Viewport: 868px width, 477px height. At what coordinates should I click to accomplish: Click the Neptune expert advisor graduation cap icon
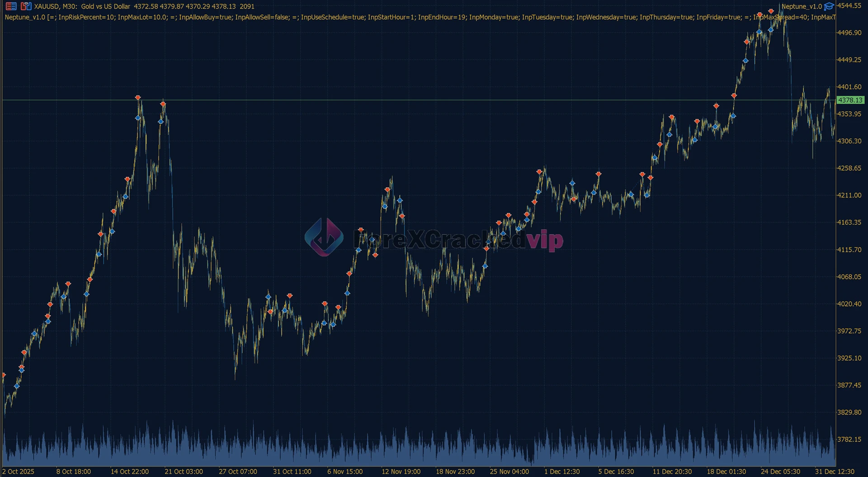(x=829, y=6)
